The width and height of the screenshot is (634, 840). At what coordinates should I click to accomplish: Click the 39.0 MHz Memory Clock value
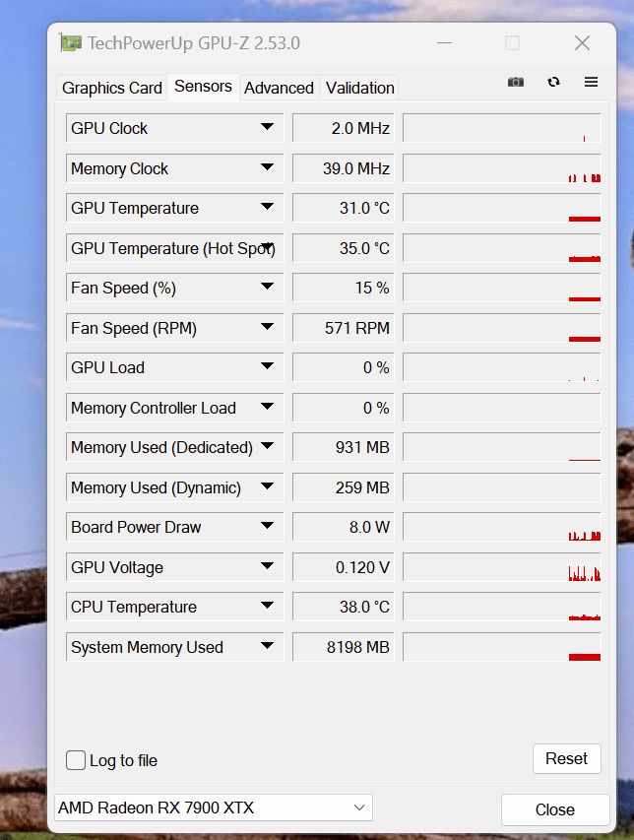click(344, 168)
